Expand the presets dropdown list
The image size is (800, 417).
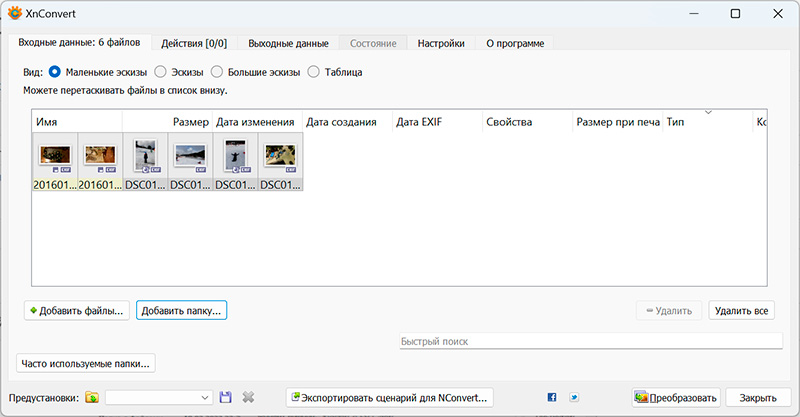(205, 397)
